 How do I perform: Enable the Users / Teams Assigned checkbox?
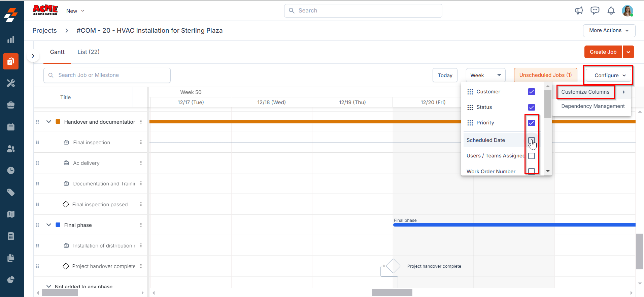click(532, 156)
